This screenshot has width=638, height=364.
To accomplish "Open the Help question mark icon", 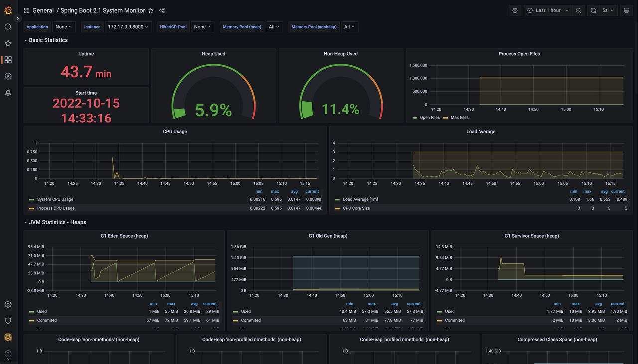I will click(x=8, y=354).
